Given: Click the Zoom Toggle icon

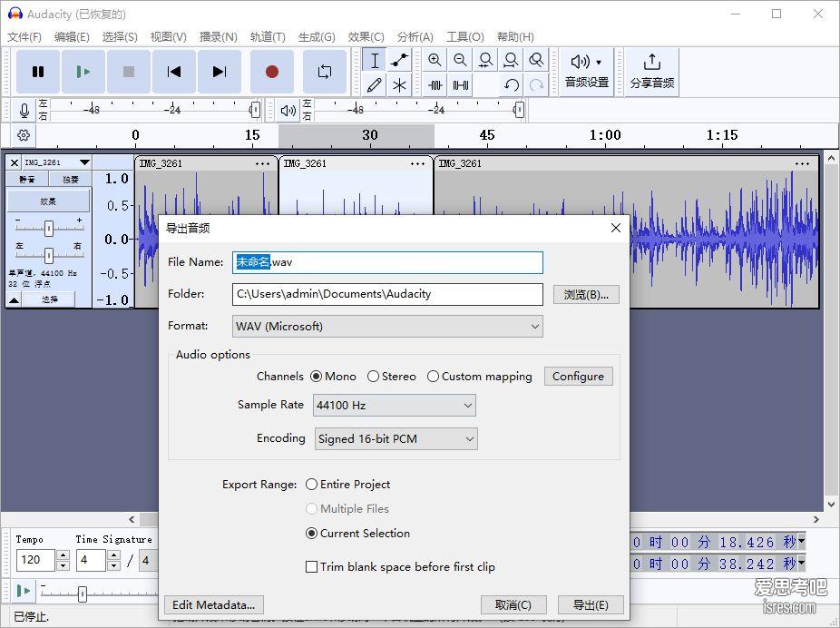Looking at the screenshot, I should 536,60.
